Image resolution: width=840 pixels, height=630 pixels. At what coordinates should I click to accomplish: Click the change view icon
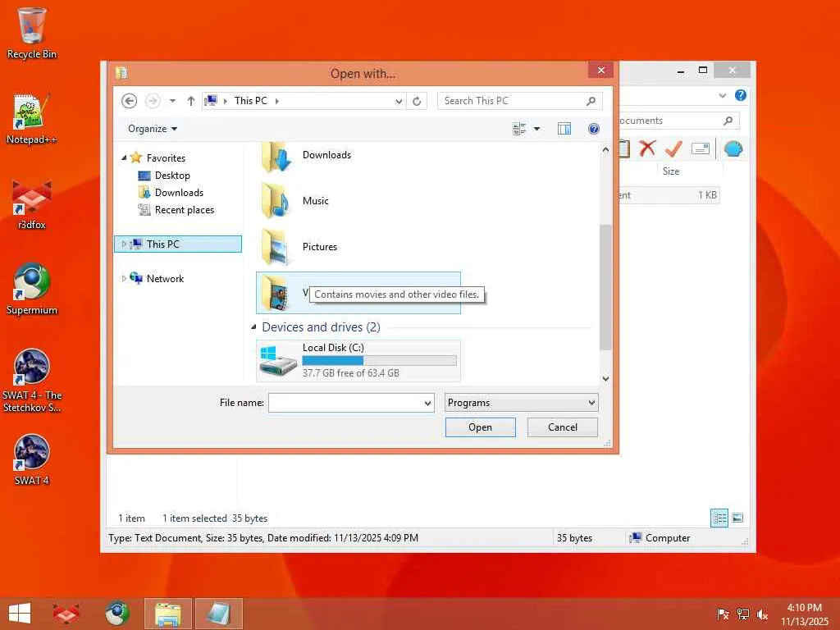point(519,129)
